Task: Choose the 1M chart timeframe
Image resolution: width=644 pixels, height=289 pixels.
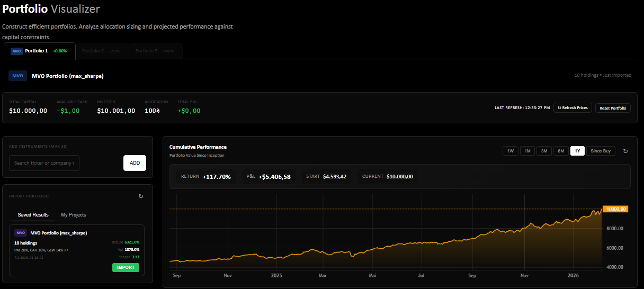Action: click(527, 151)
